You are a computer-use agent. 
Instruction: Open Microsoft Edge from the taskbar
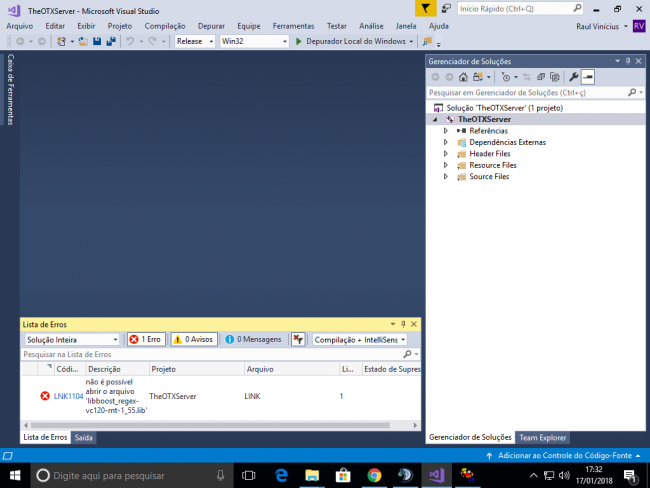[x=281, y=475]
